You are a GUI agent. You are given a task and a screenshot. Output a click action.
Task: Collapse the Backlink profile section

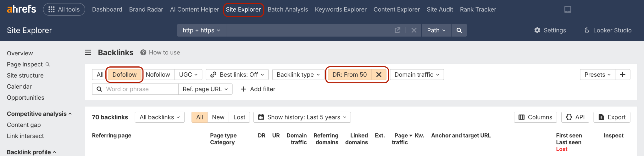coord(31,152)
